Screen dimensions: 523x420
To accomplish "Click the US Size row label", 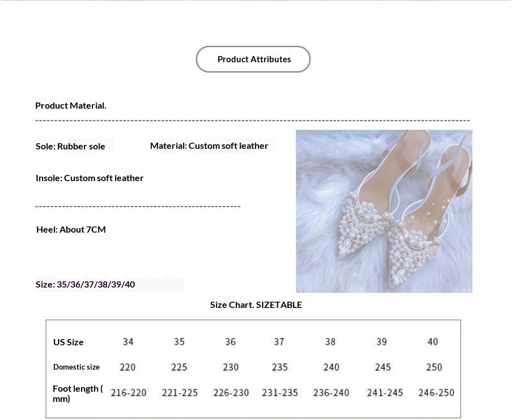I will click(69, 342).
